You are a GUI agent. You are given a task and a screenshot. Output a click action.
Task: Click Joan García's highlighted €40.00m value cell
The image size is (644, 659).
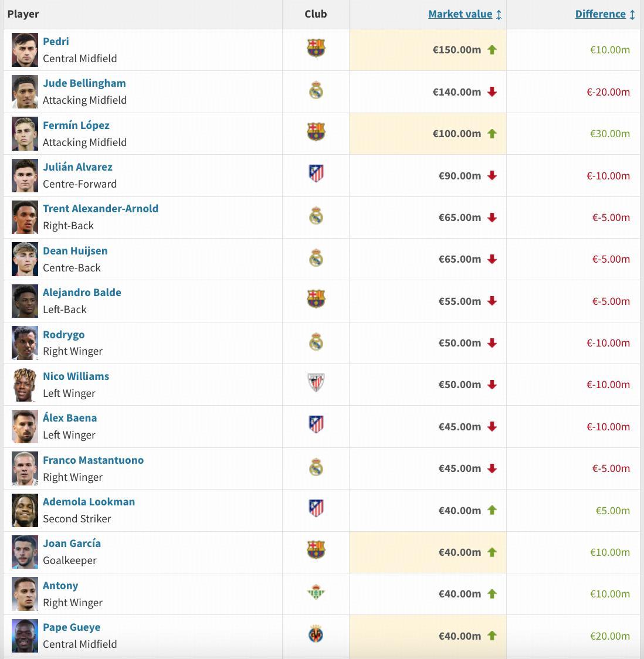click(x=428, y=552)
